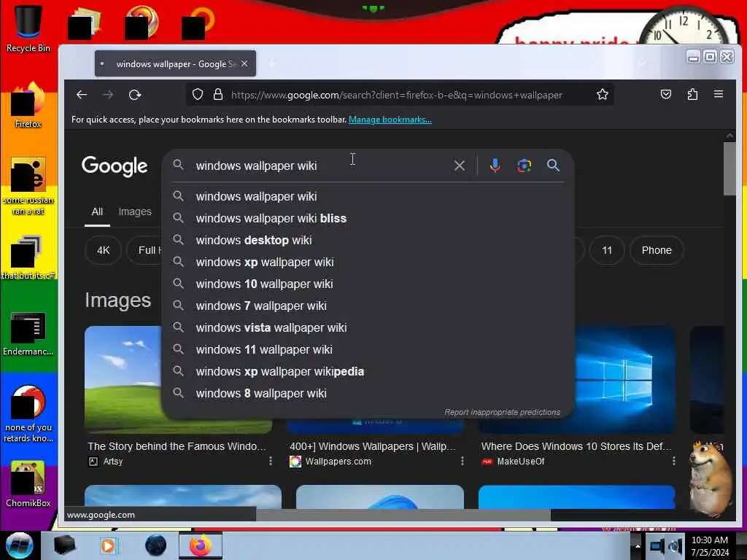Select the 'windows wallpaper - Google Search' tab
The height and width of the screenshot is (560, 747).
(x=175, y=64)
